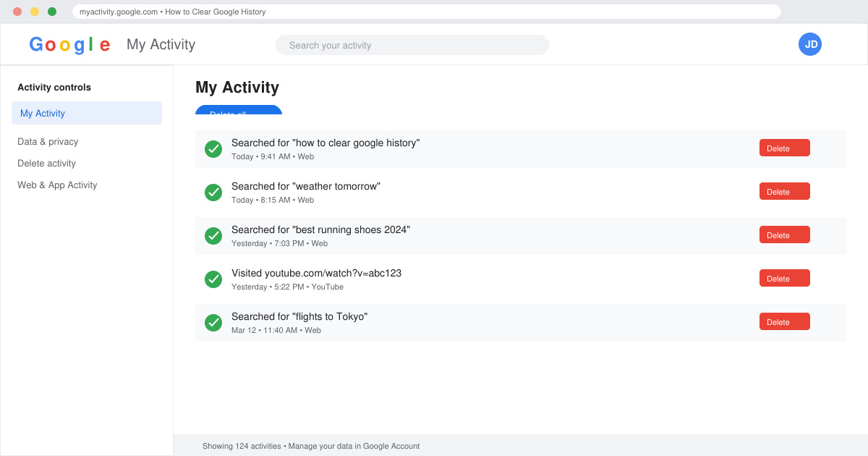Click "Showing 124 activities" footer text
Image resolution: width=868 pixels, height=456 pixels.
(x=242, y=446)
